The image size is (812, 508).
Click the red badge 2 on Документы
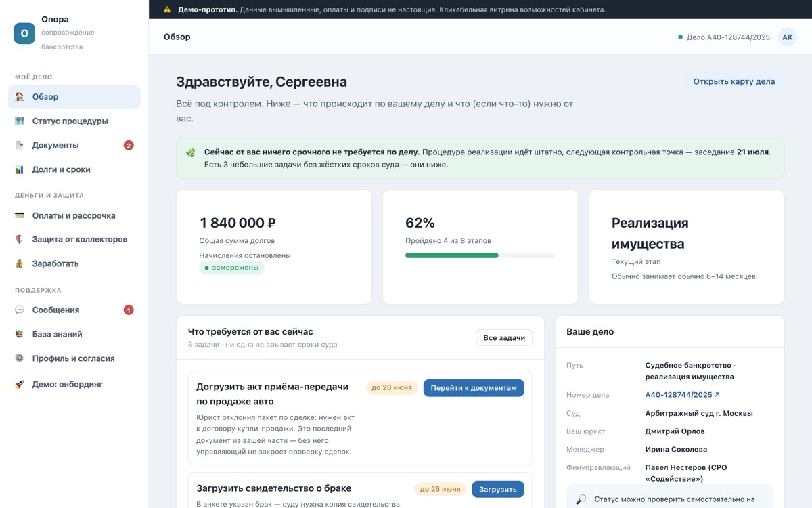129,146
